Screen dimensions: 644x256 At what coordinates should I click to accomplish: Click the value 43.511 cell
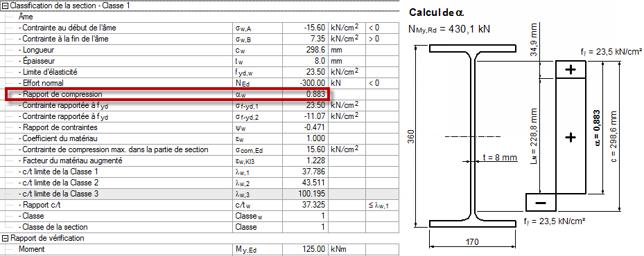point(305,183)
